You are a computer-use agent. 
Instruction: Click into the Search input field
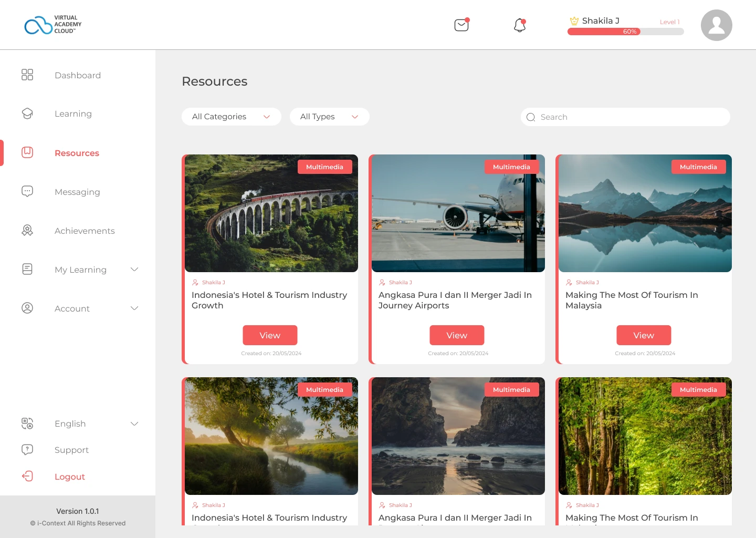[x=625, y=117]
